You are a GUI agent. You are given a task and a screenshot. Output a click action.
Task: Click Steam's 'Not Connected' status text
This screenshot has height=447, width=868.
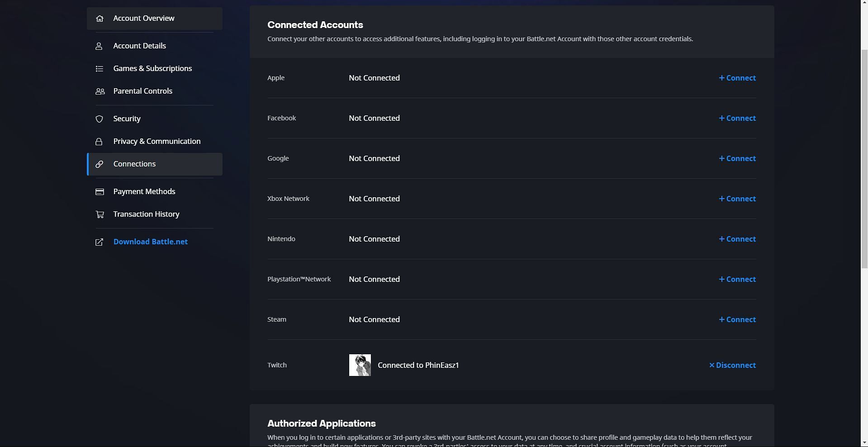pos(374,319)
